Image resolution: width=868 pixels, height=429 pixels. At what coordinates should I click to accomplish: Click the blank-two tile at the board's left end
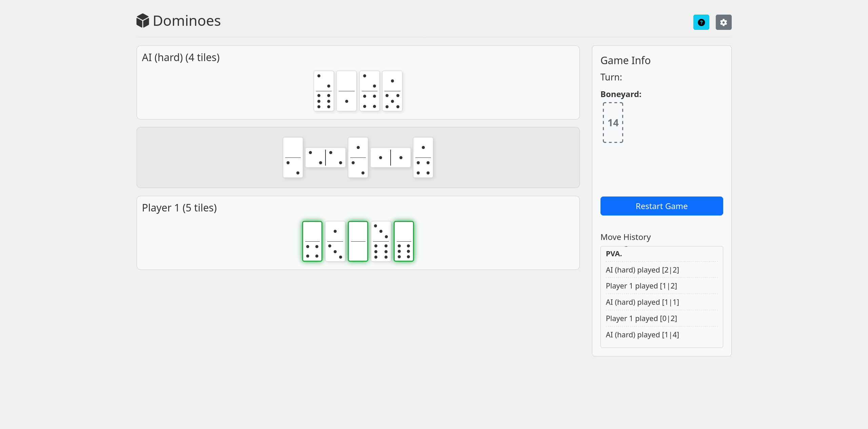[293, 157]
